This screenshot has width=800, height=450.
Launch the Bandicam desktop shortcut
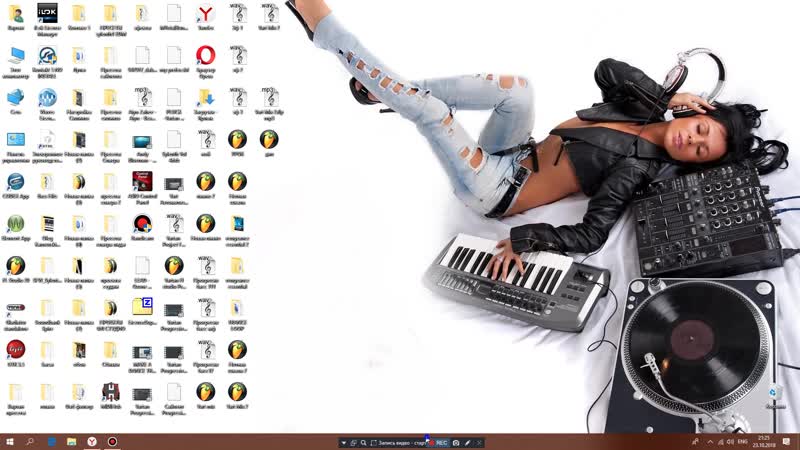(142, 223)
